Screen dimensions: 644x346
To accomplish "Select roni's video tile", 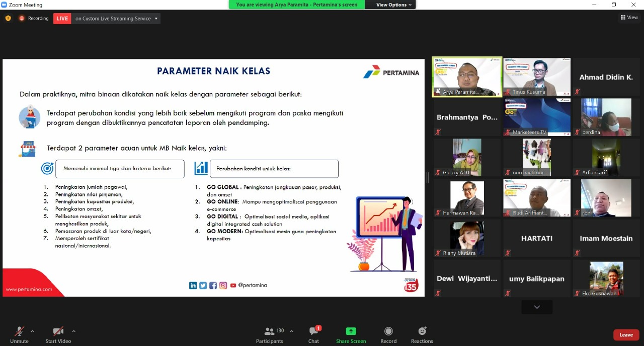I will tap(606, 197).
